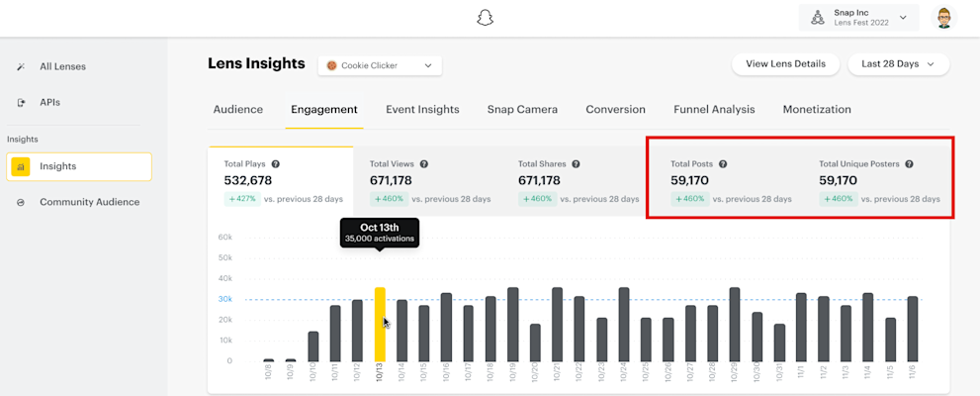Click the Community Audience icon
The image size is (980, 396).
tap(21, 202)
